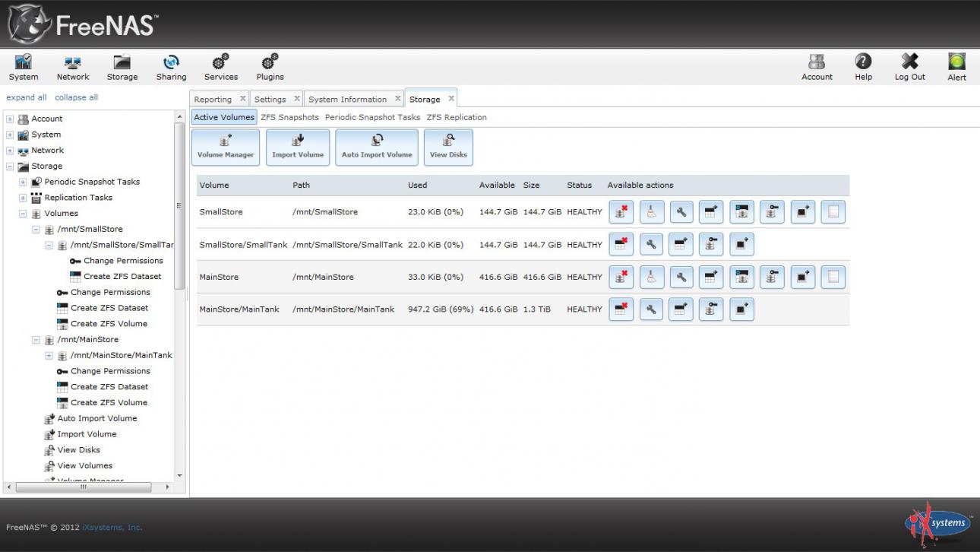Click wrench icon in SmallStore/SmallTank row
The height and width of the screenshot is (552, 980).
[651, 245]
